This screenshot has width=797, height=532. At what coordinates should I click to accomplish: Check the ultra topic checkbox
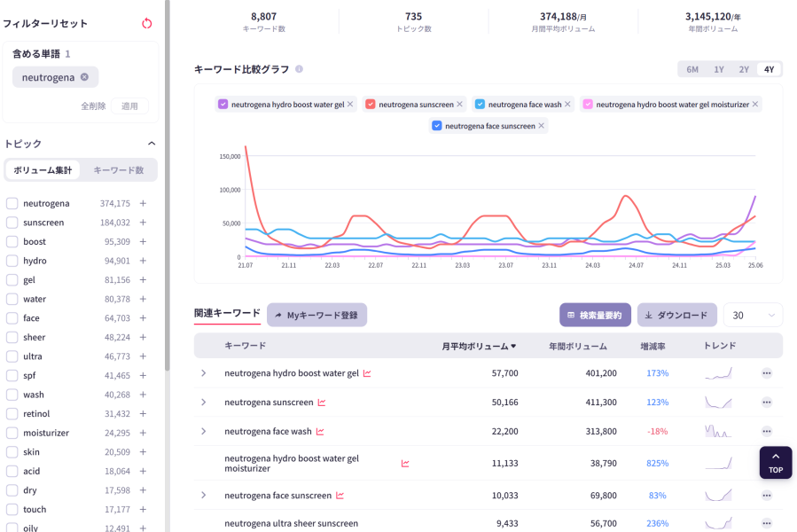pos(12,356)
